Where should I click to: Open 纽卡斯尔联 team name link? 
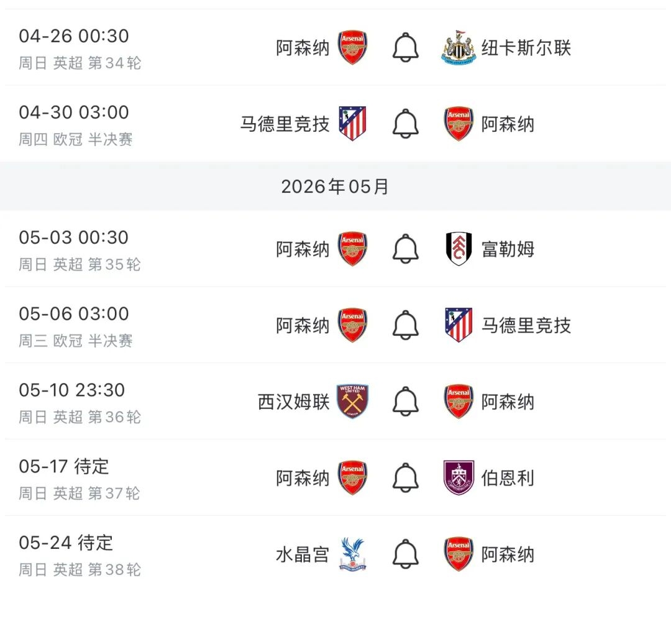pos(526,48)
